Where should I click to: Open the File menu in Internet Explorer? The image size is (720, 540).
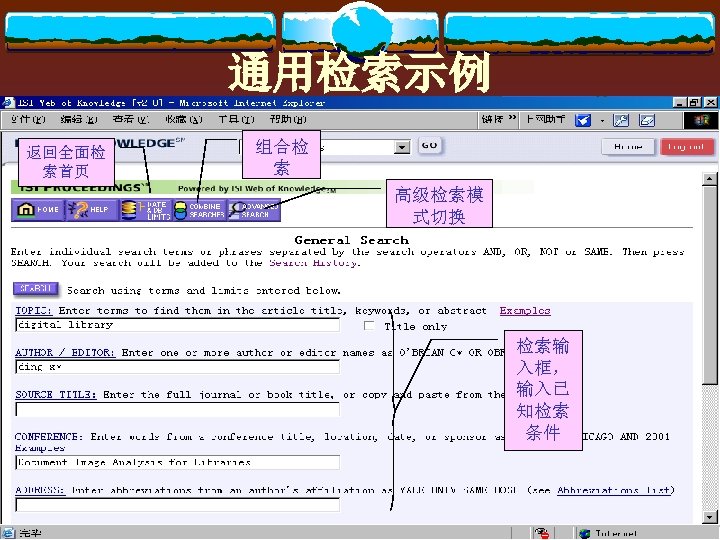coord(28,119)
